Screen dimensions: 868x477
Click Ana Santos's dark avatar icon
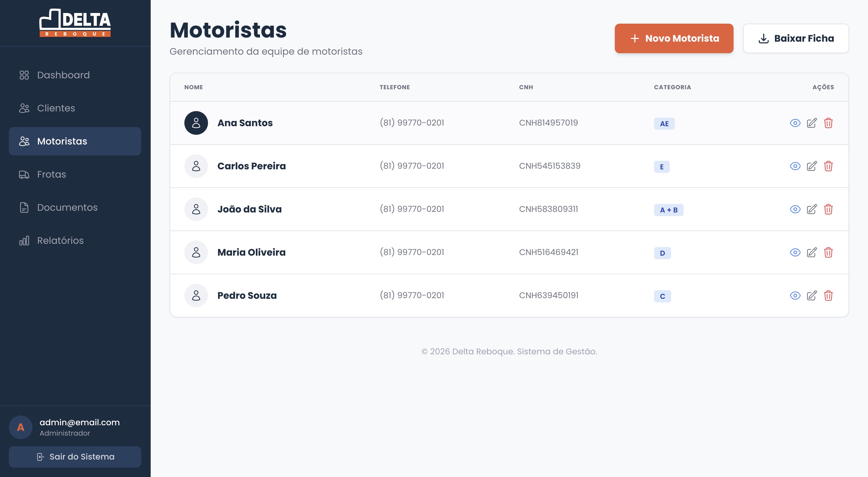tap(196, 123)
